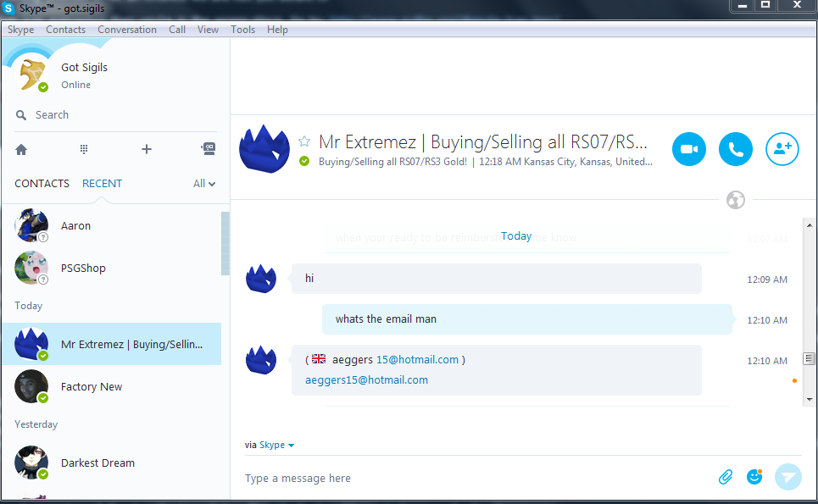The width and height of the screenshot is (818, 504).
Task: Click the contact list scrollbar thumb
Action: coord(225,243)
